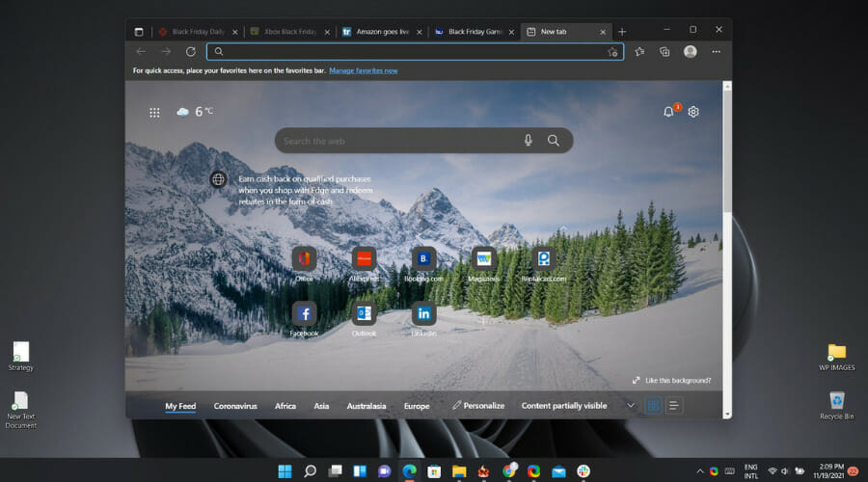
Task: Click Manage favorites now link
Action: click(364, 70)
